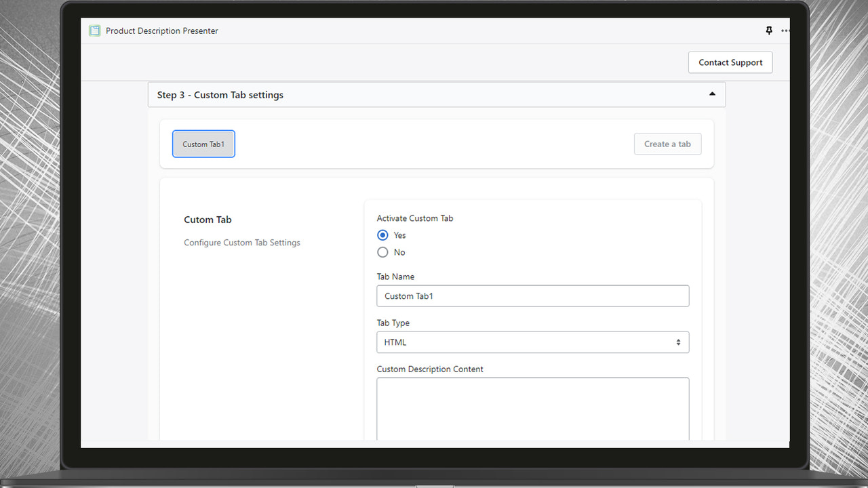The image size is (868, 488).
Task: Select Yes under Activate Custom Tab
Action: [382, 235]
